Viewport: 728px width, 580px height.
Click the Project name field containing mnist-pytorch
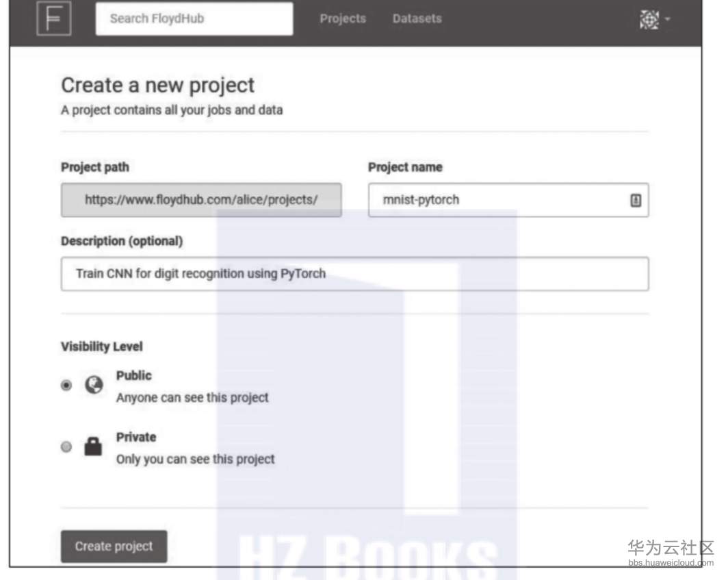[x=508, y=200]
